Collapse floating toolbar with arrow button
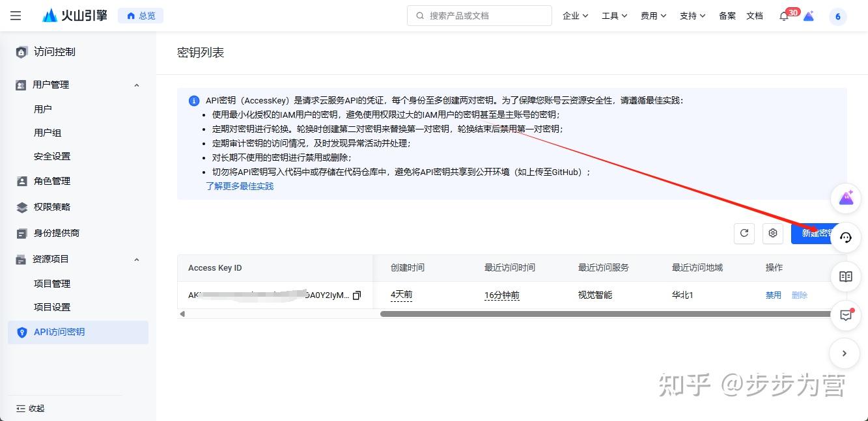Viewport: 868px width, 421px height. pos(845,354)
